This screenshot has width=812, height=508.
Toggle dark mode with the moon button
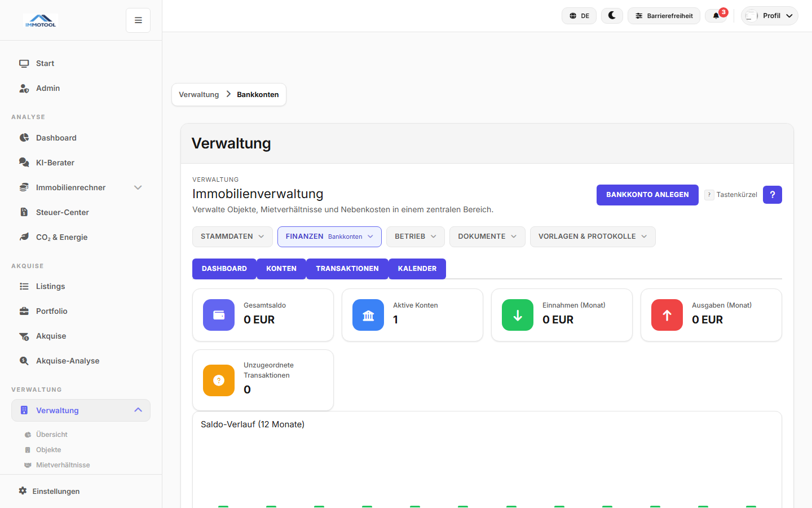point(612,16)
